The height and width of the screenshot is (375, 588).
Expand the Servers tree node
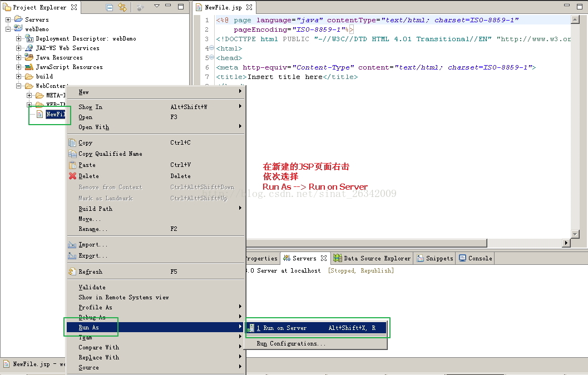(x=8, y=19)
